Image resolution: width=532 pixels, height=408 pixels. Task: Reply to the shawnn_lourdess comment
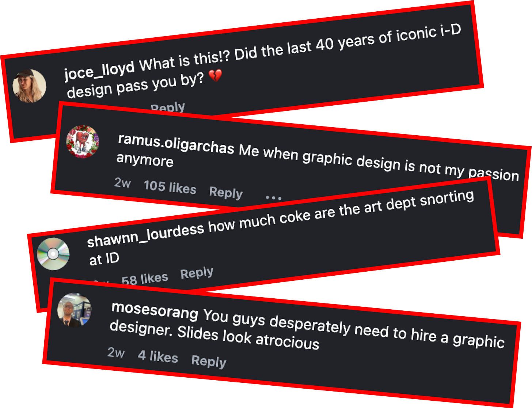click(x=197, y=273)
